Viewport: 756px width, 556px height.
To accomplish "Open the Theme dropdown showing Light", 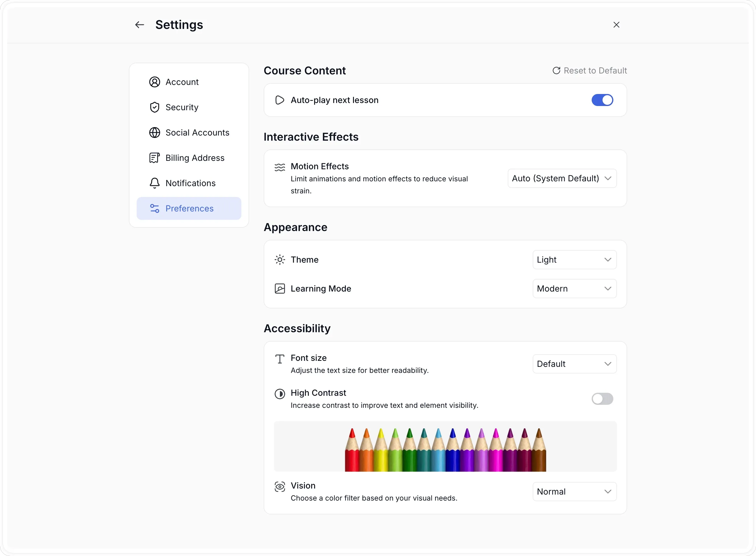I will pos(575,260).
